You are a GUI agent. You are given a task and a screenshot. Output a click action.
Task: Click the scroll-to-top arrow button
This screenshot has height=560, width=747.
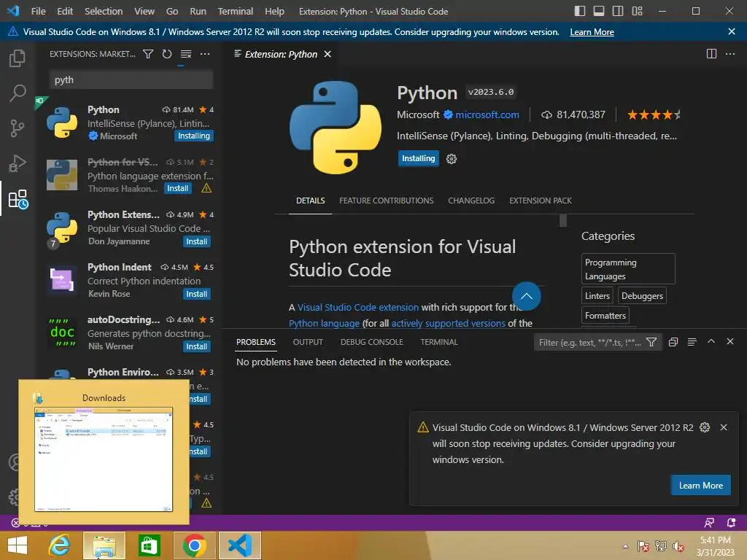coord(527,296)
